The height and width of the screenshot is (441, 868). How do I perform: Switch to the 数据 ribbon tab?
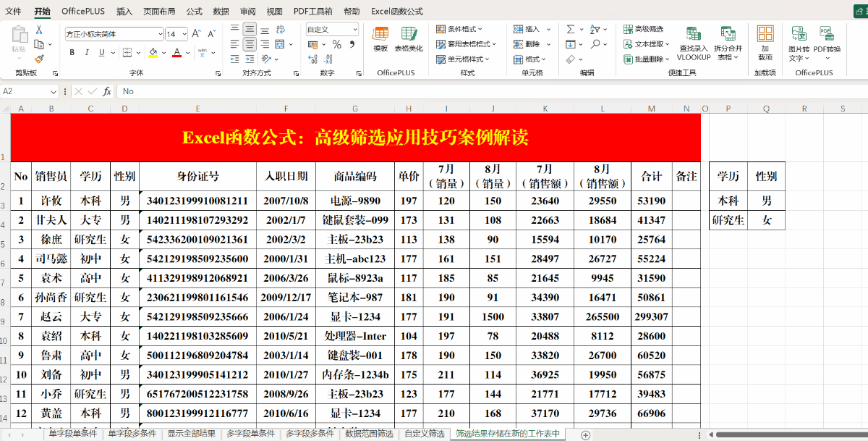point(221,11)
